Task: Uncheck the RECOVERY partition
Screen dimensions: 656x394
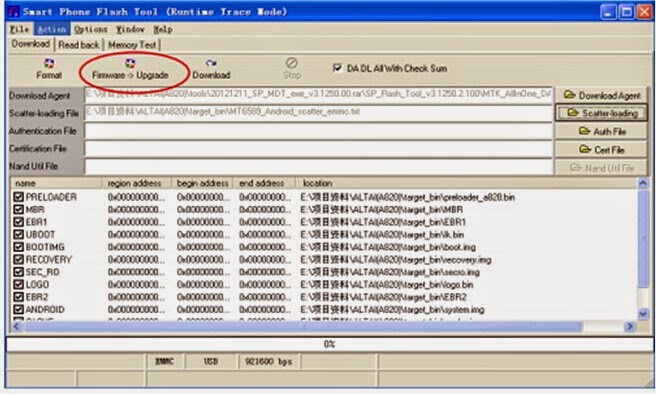Action: [x=18, y=260]
